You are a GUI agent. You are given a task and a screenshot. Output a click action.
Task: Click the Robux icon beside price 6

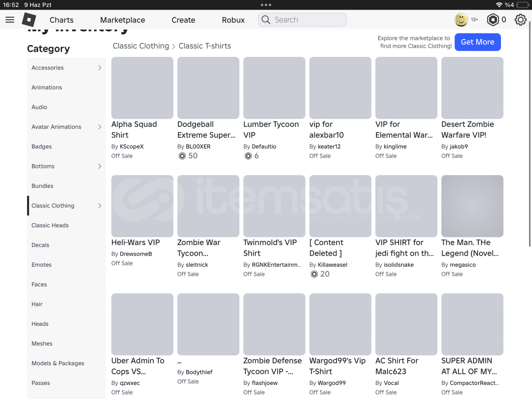coord(248,156)
